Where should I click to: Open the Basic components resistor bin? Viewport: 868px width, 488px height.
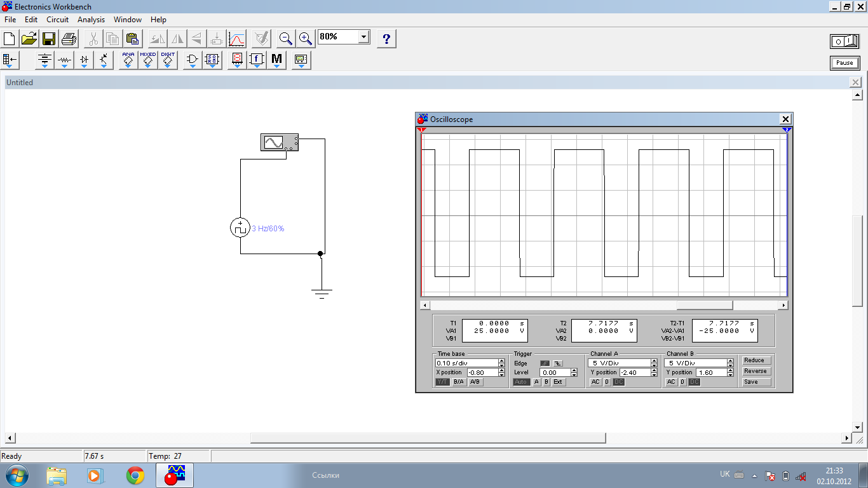click(64, 61)
